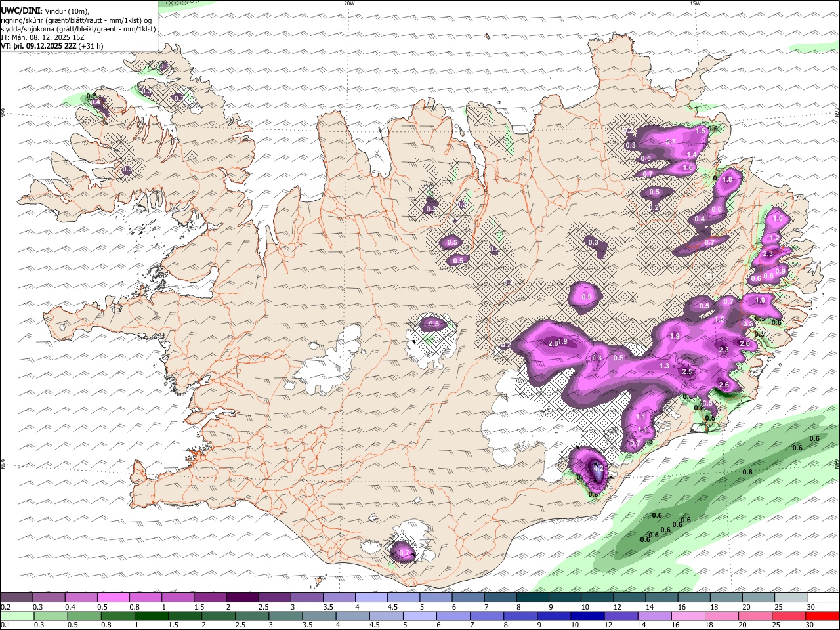Click the 1.4 precipitation value on the map

click(691, 155)
